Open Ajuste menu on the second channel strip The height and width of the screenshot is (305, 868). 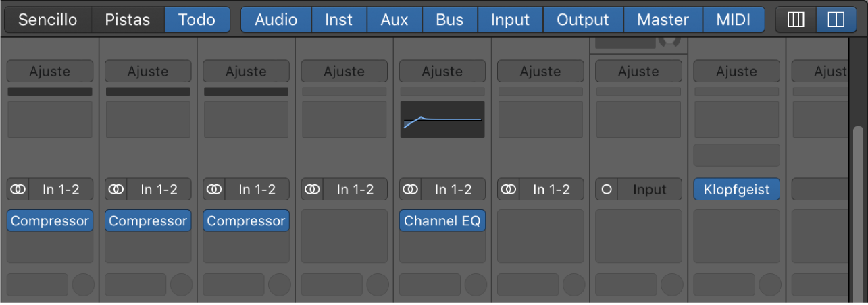[x=148, y=71]
